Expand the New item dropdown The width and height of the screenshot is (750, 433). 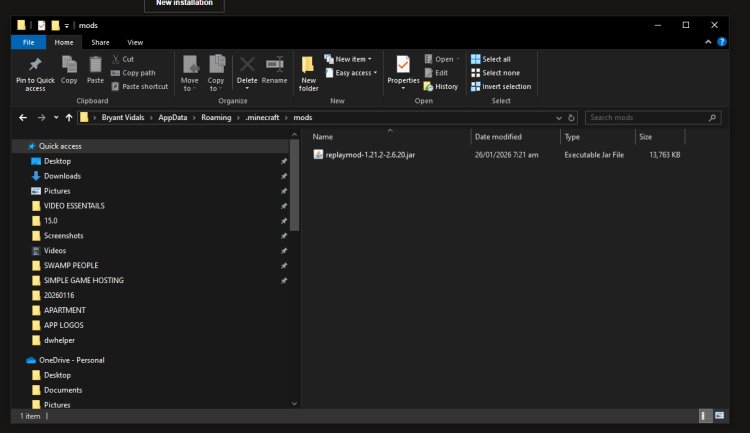351,59
